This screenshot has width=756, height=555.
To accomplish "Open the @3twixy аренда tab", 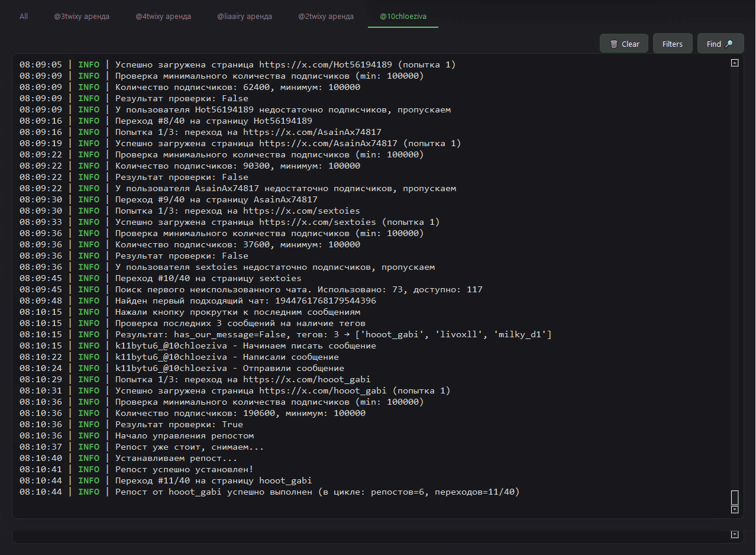I will 82,17.
